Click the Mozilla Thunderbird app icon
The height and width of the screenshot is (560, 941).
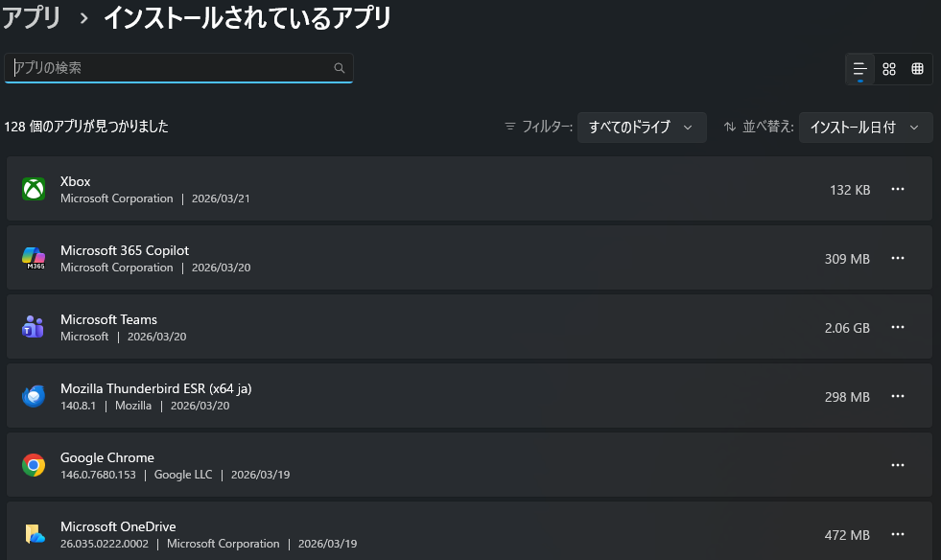click(34, 396)
